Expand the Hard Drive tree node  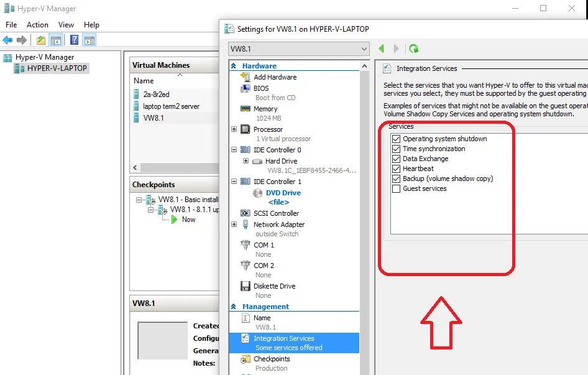pyautogui.click(x=246, y=160)
